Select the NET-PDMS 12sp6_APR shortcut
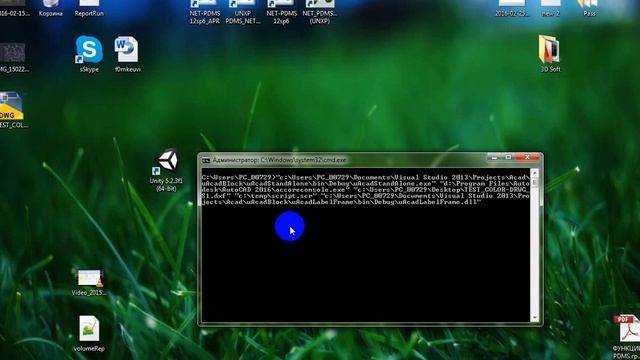640x360 pixels. click(204, 12)
